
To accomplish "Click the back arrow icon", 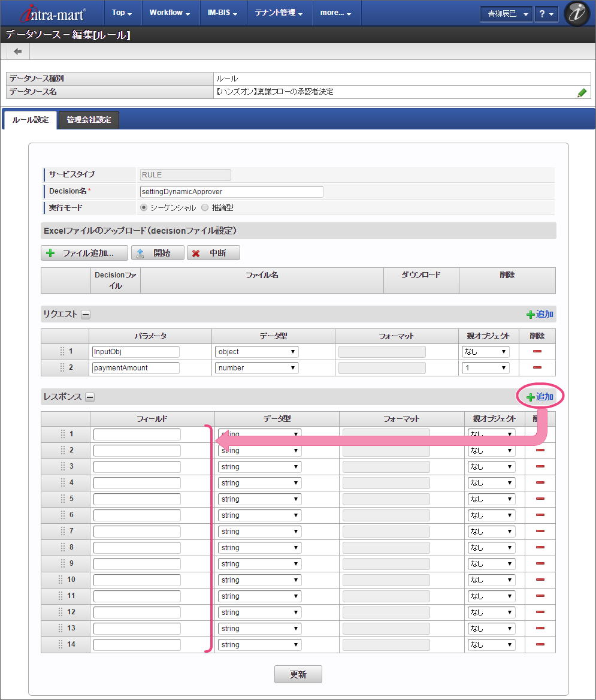I will point(18,52).
